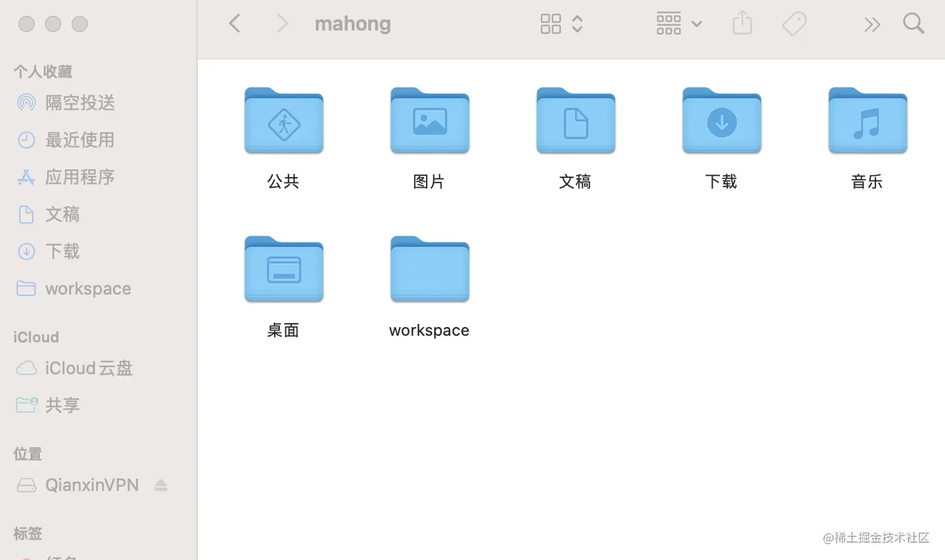
Task: Show more toolbar items with double chevron
Action: point(872,25)
